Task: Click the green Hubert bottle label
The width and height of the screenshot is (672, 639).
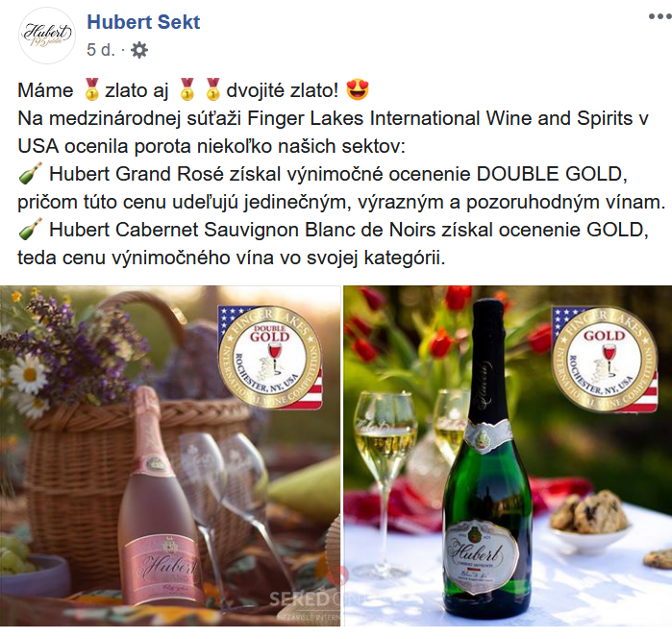Action: click(479, 556)
